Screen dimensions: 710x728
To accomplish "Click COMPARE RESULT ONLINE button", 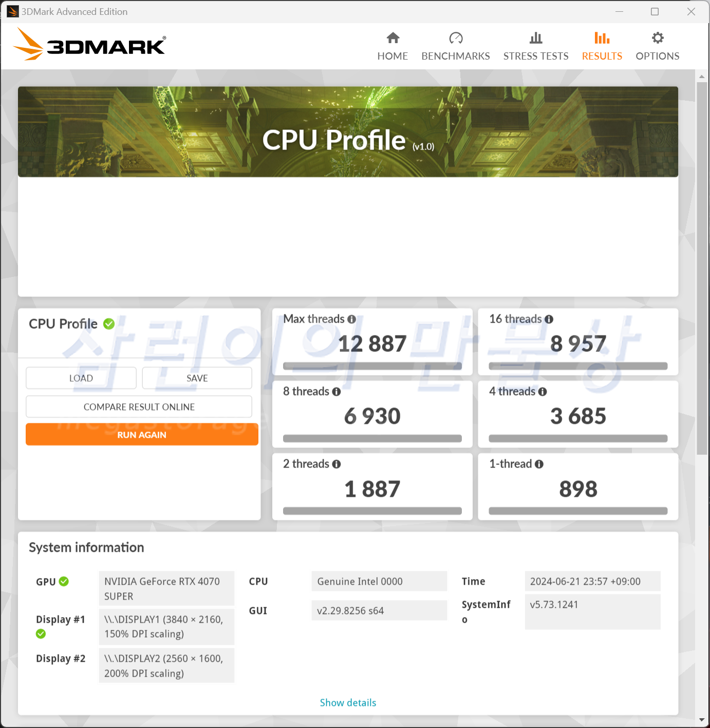I will click(x=139, y=407).
